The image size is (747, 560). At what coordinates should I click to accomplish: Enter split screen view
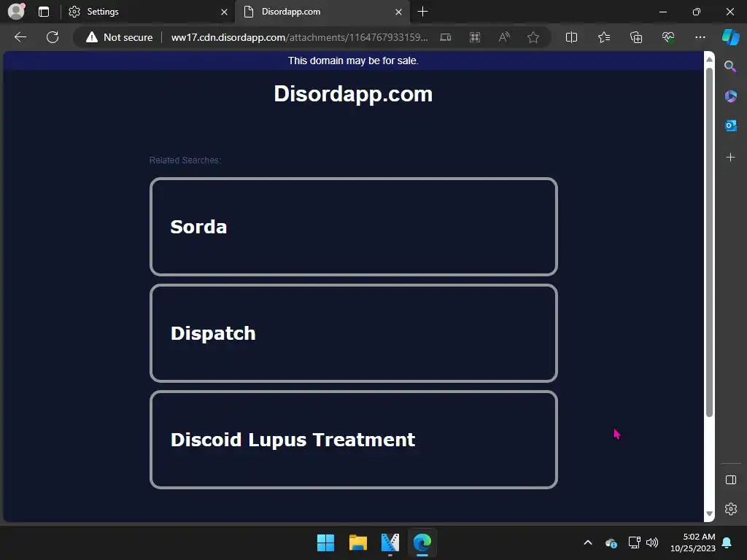click(571, 37)
